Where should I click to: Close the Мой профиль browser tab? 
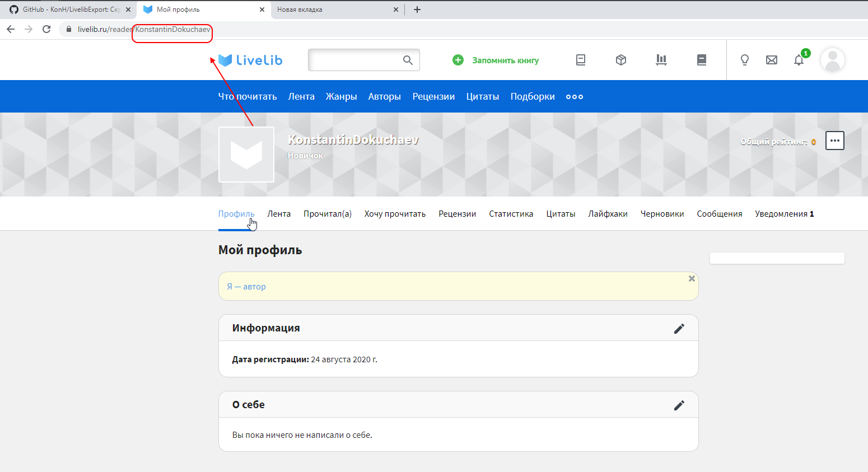262,10
